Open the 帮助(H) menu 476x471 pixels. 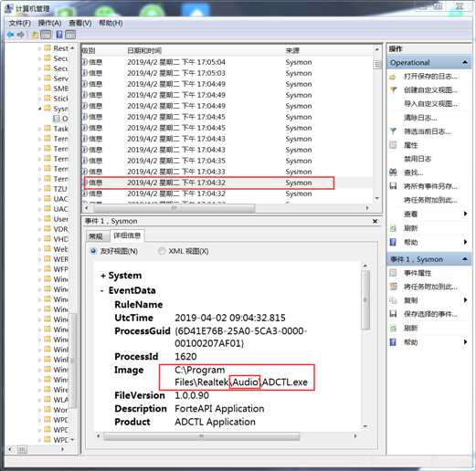click(111, 23)
